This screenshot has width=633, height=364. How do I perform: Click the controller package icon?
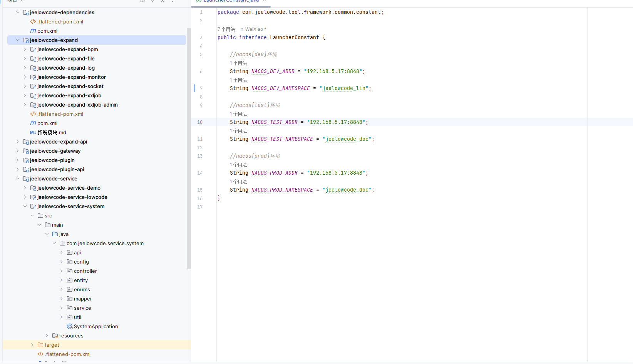click(x=70, y=271)
